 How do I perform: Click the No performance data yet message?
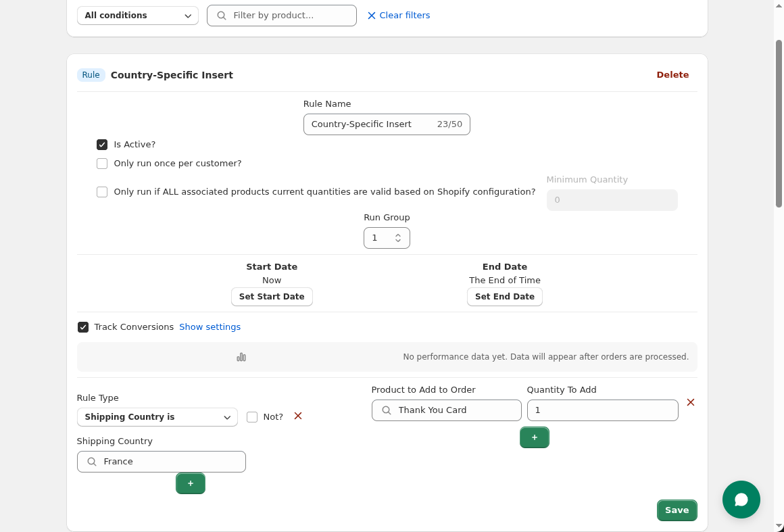[x=545, y=357]
